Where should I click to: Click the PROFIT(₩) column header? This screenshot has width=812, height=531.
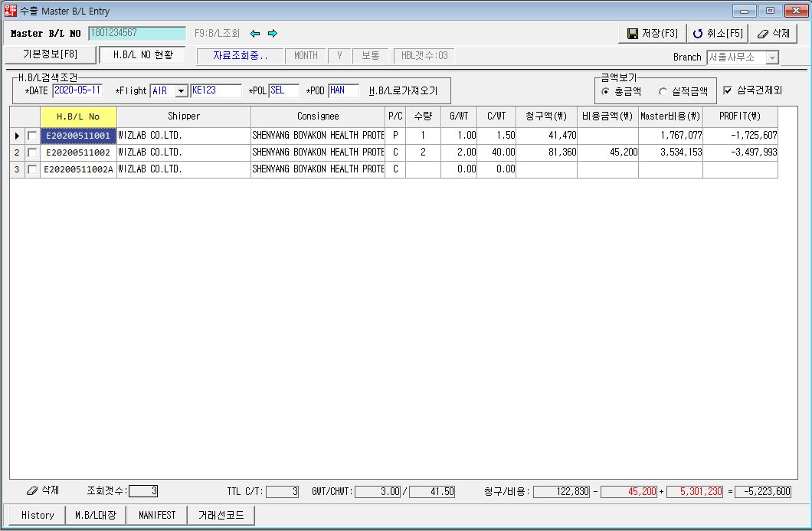coord(740,116)
